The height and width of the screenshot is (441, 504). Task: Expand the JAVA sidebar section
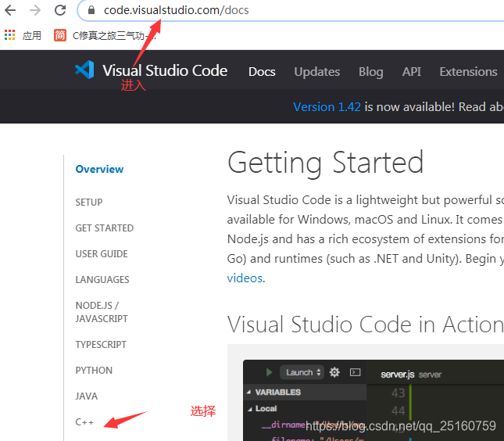click(87, 396)
